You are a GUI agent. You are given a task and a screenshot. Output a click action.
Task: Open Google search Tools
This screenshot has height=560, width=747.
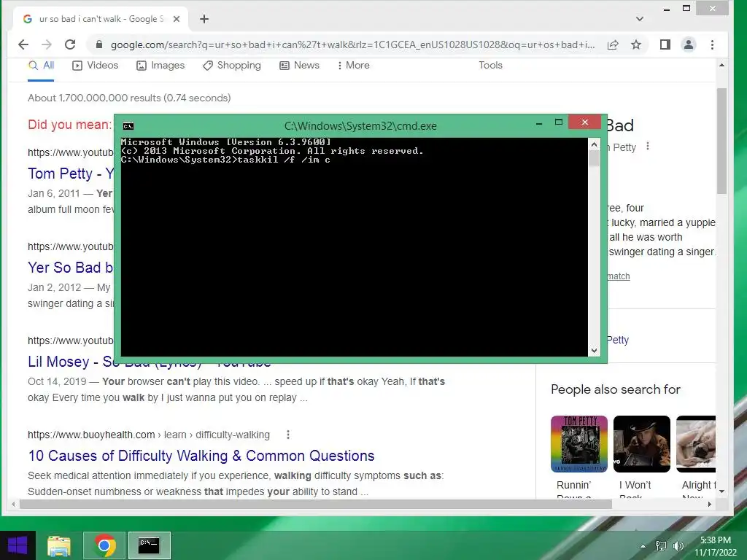(x=491, y=65)
